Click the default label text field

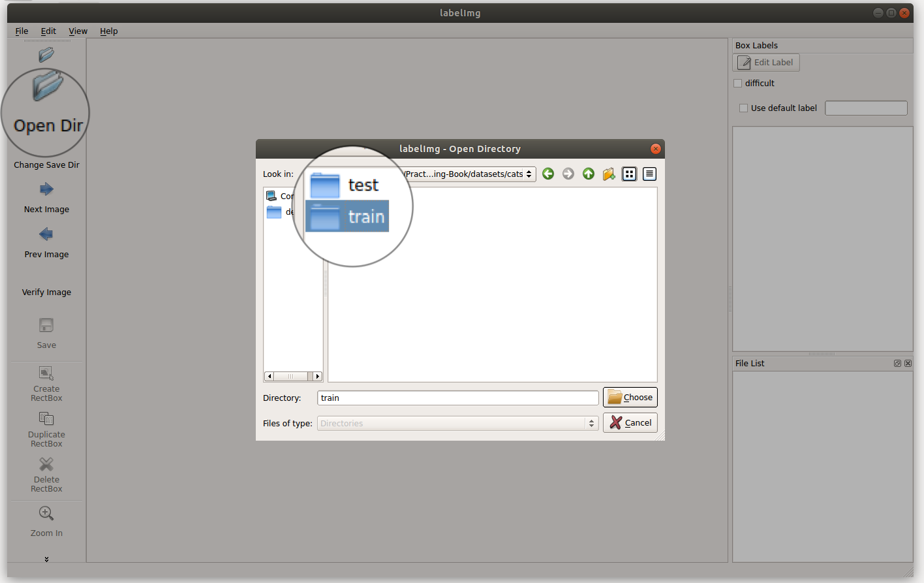click(866, 108)
